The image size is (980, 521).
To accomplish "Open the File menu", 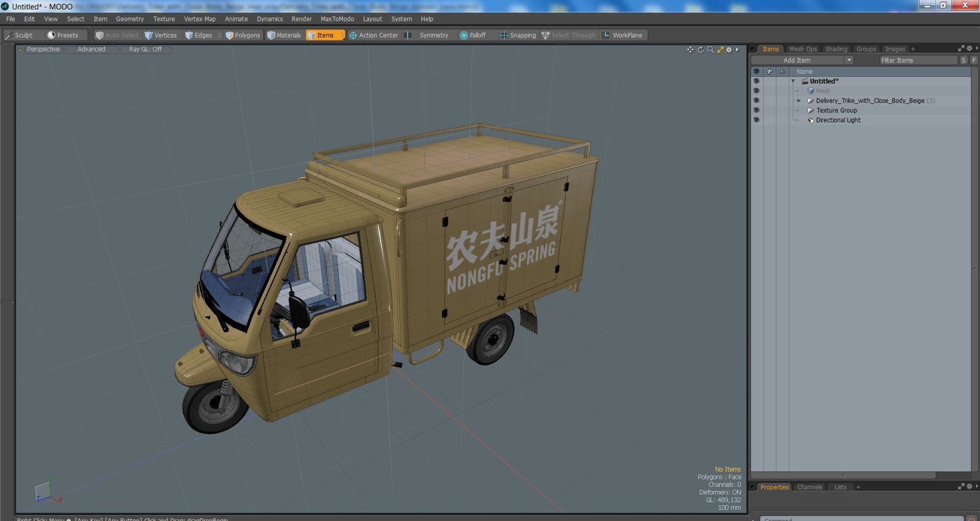I will [x=11, y=19].
